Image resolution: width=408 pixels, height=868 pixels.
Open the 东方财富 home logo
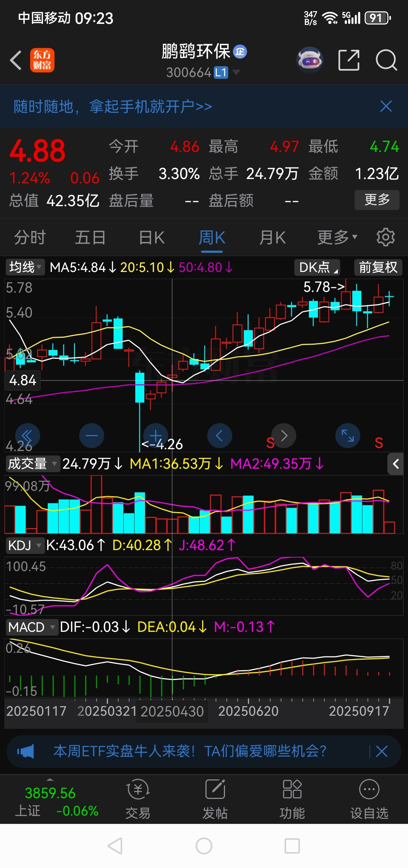point(42,60)
